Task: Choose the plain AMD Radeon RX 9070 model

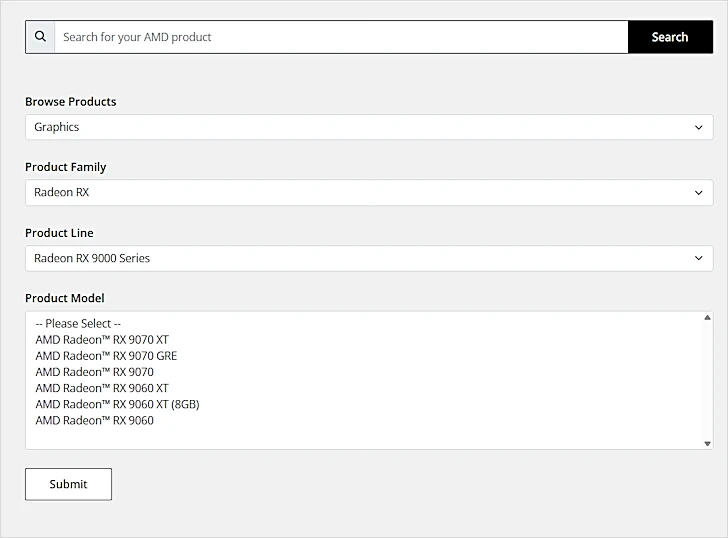Action: click(x=95, y=372)
